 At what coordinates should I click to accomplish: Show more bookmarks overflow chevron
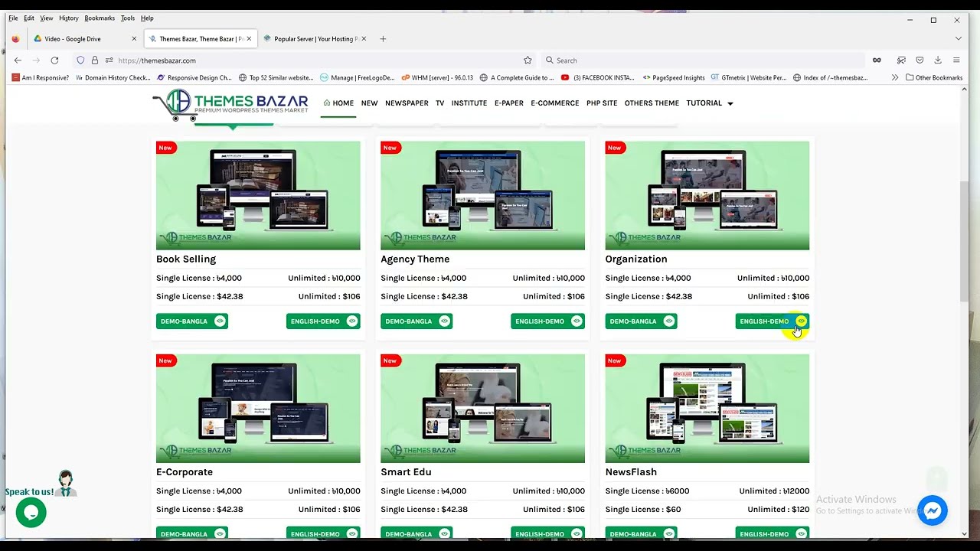[894, 77]
